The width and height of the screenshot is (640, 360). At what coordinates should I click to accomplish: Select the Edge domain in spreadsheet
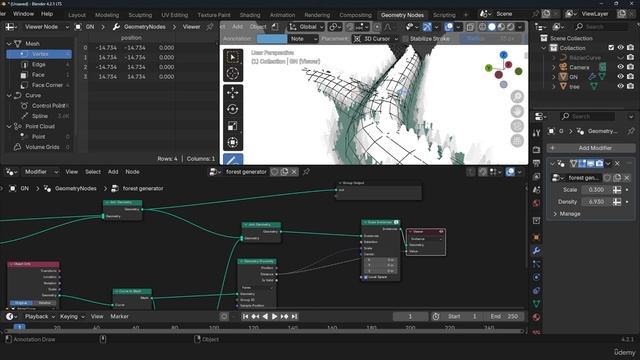tap(38, 64)
